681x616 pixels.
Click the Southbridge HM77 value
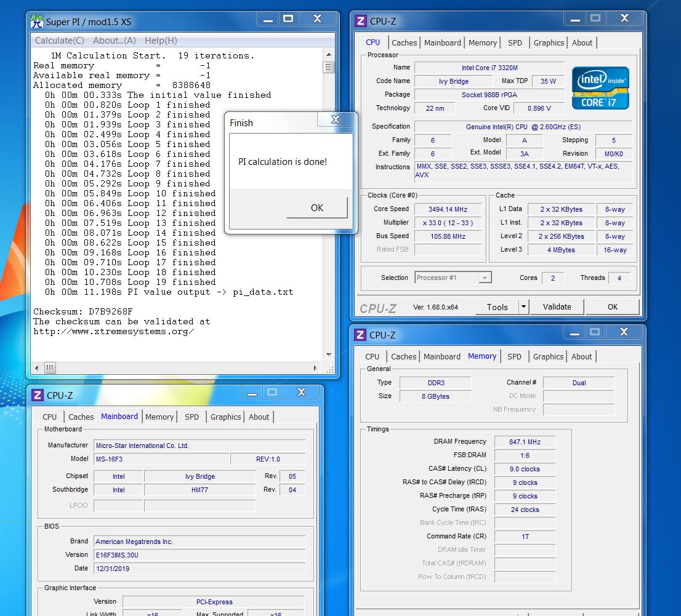[x=199, y=490]
